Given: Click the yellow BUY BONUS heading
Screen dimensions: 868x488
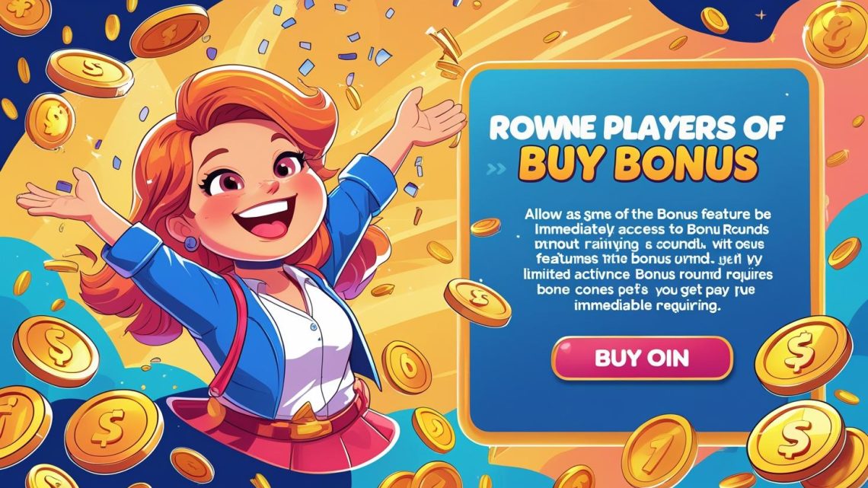Looking at the screenshot, I should [x=638, y=162].
